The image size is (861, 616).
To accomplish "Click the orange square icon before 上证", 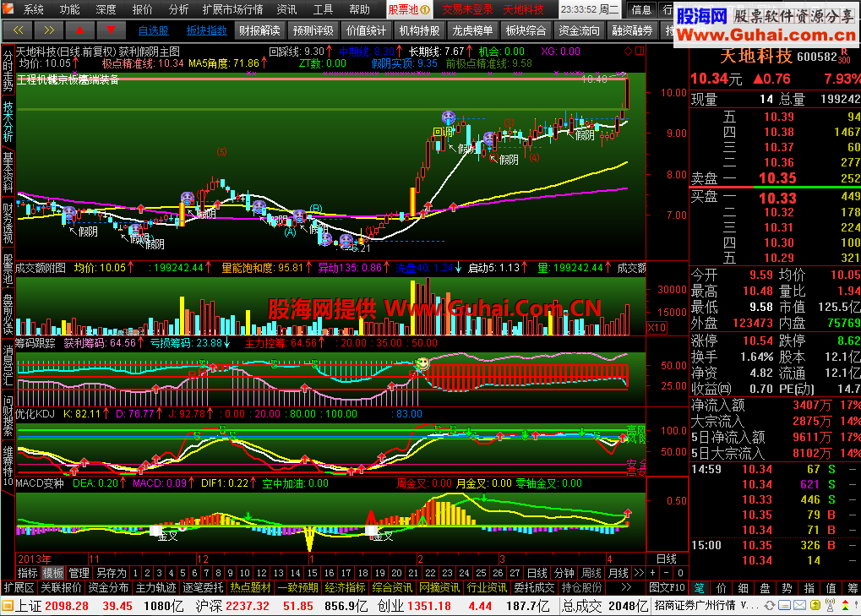I will (7, 606).
